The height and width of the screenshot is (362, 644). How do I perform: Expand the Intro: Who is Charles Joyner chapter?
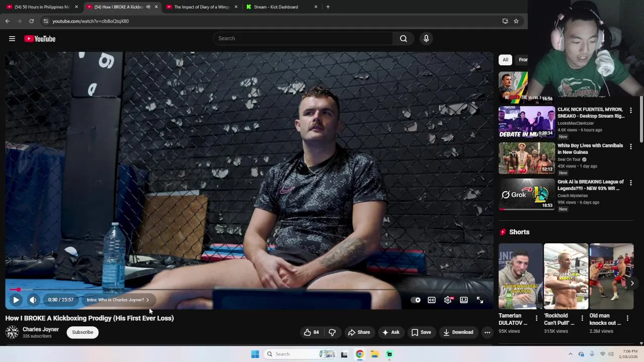(118, 300)
